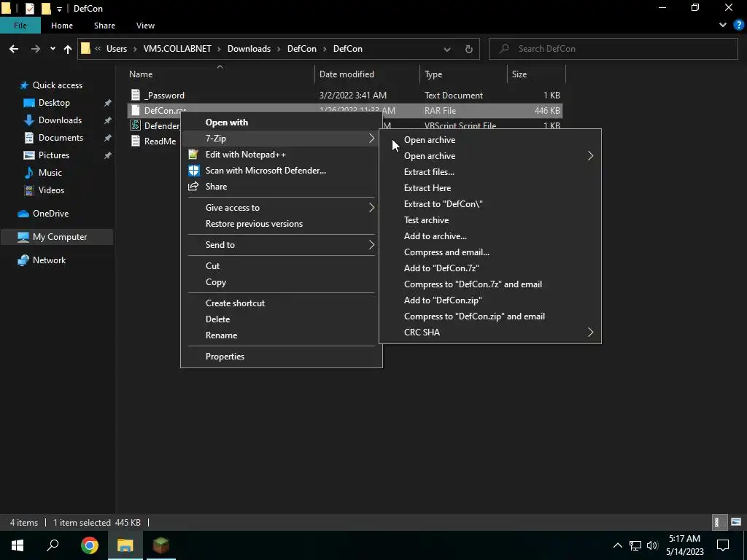Expand the second Open archive submenu arrow
Image resolution: width=747 pixels, height=560 pixels.
pyautogui.click(x=590, y=156)
